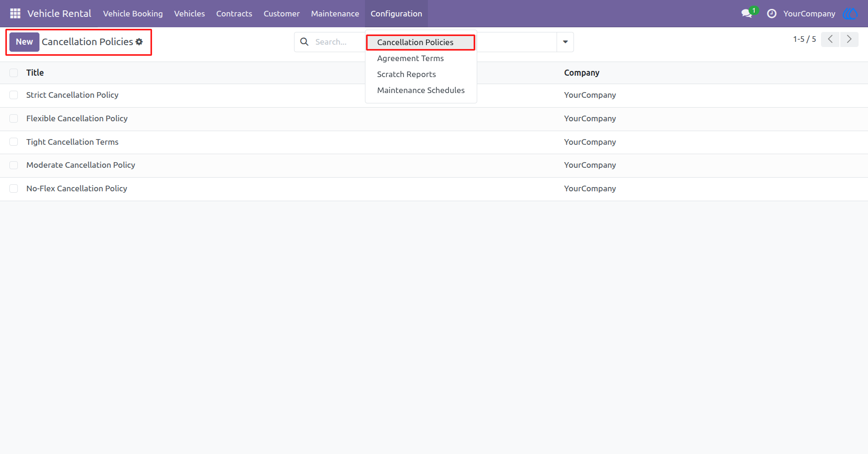Open the gear actions menu beside Cancellation Policies

coord(139,42)
